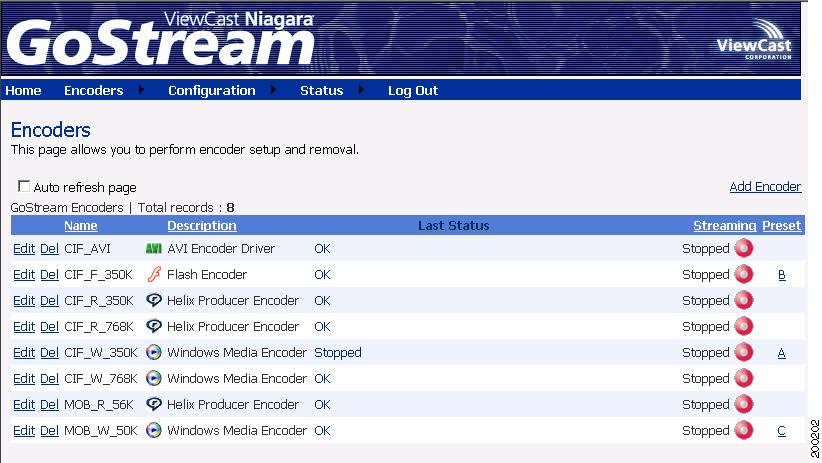Click the red streaming button for MOB_R_56K

click(x=744, y=404)
